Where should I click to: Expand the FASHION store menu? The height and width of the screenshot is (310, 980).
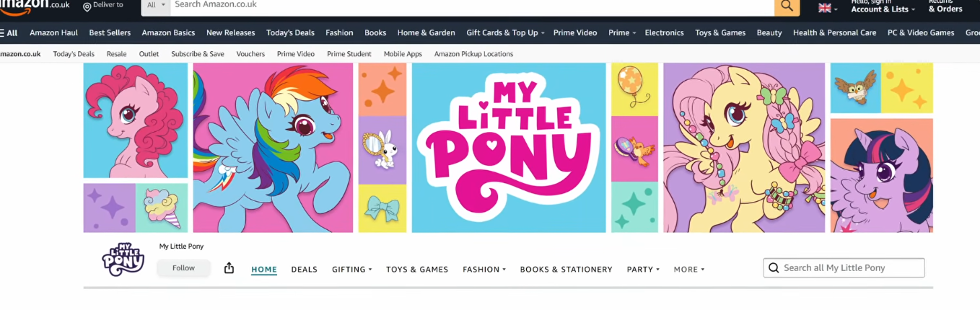click(484, 270)
